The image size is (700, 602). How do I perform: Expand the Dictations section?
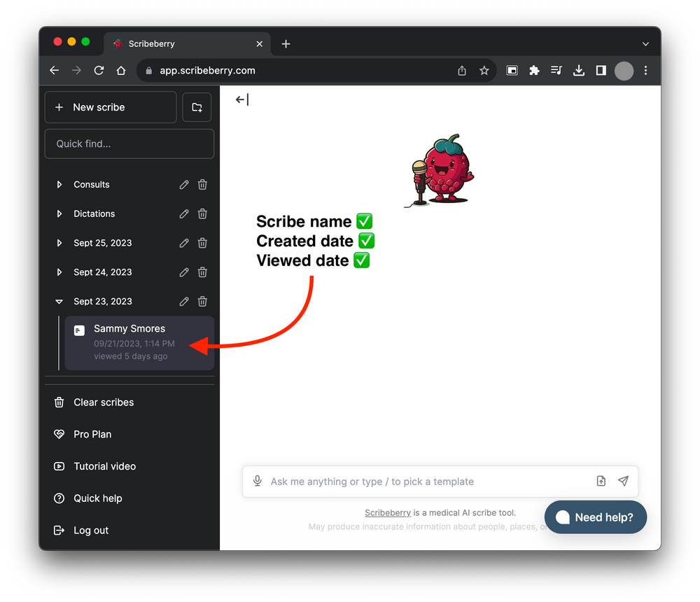(59, 213)
